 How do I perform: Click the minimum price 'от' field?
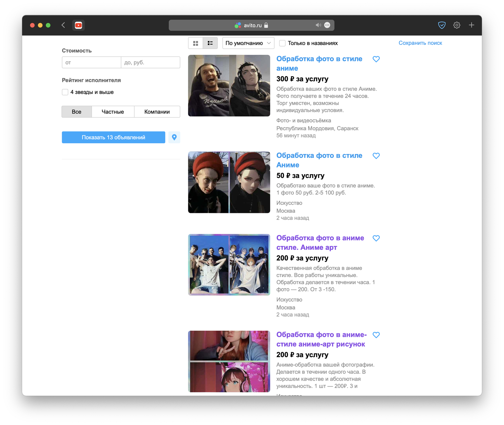click(x=91, y=63)
